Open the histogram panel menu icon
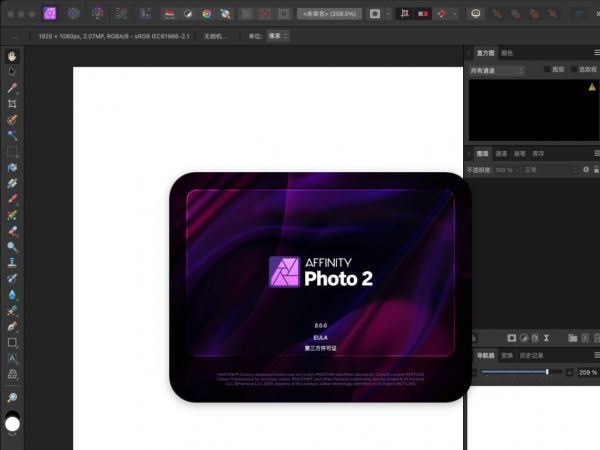The height and width of the screenshot is (450, 600). (597, 52)
